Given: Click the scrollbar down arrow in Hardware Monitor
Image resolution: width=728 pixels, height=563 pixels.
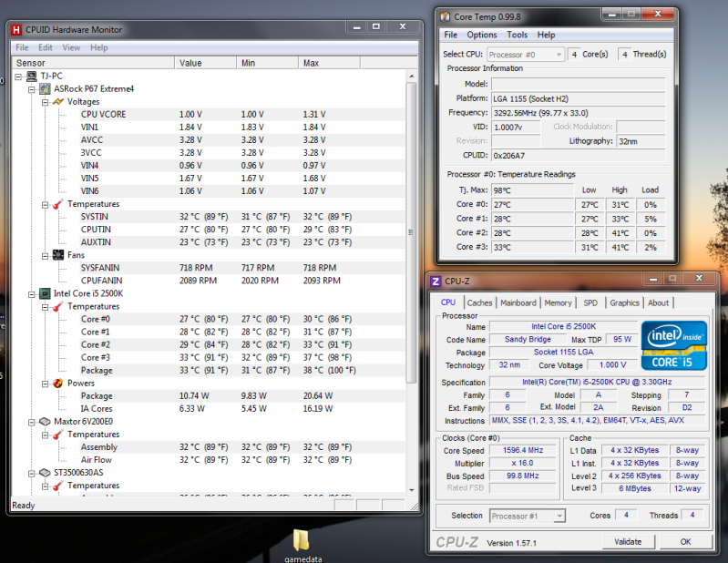Looking at the screenshot, I should click(411, 490).
